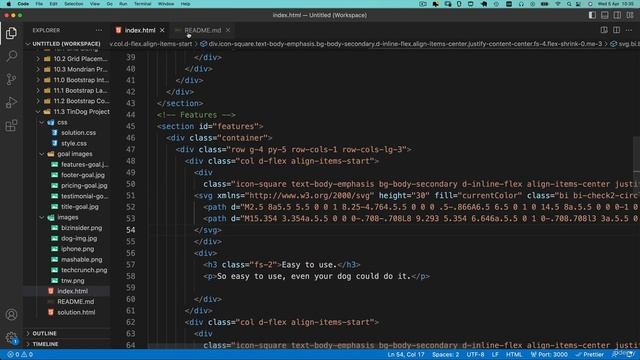
Task: Open bizinsider.png image file
Action: [x=82, y=228]
